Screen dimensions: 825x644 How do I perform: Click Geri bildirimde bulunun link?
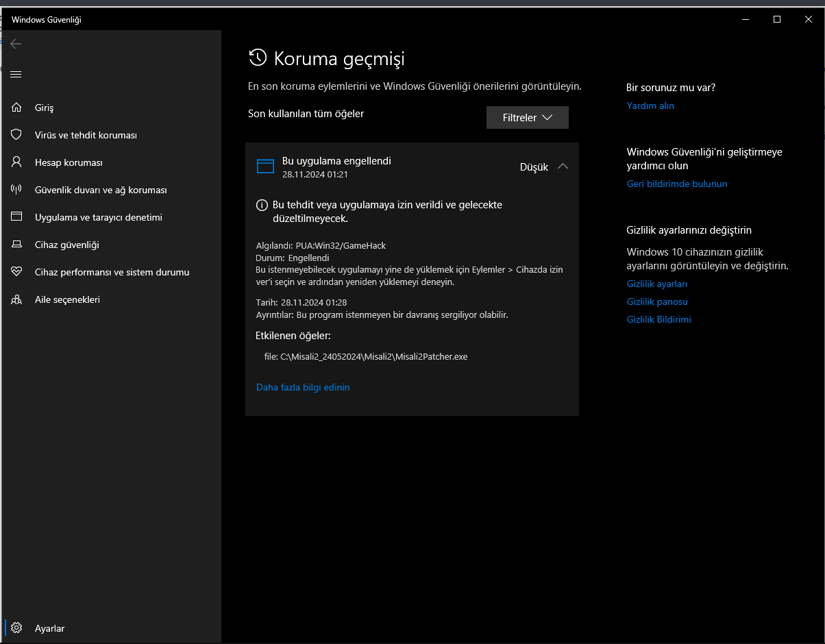click(677, 184)
